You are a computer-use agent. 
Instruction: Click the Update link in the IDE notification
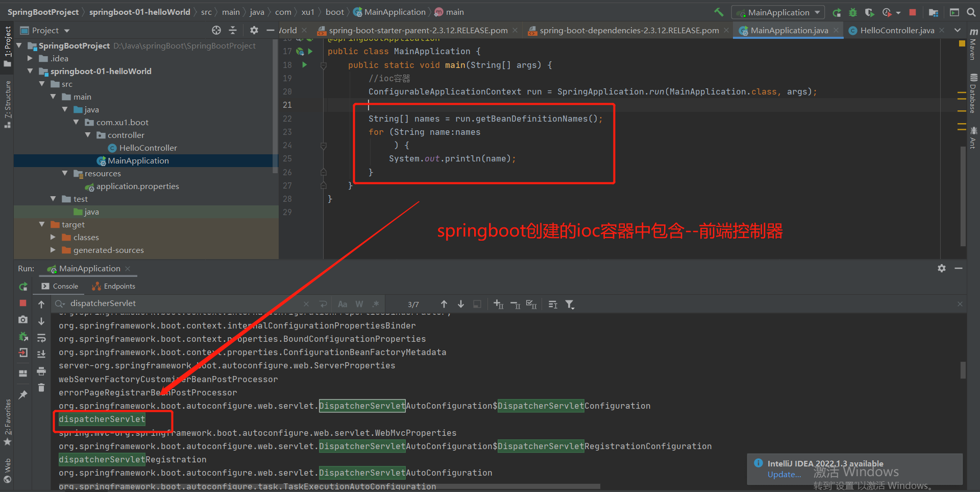[x=784, y=475]
